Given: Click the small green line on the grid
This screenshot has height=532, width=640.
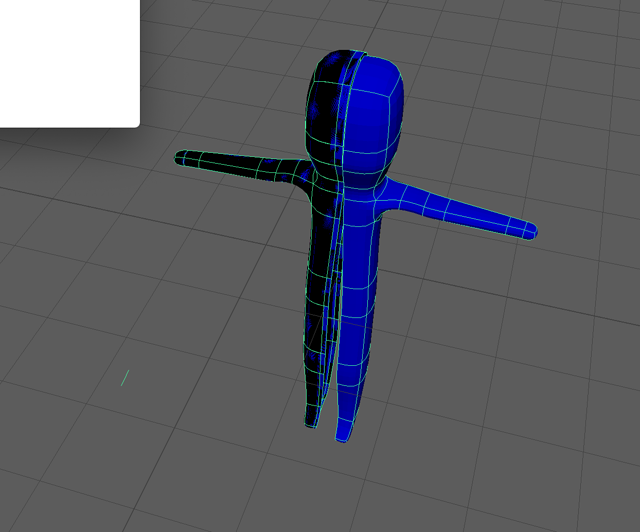Looking at the screenshot, I should pos(125,377).
